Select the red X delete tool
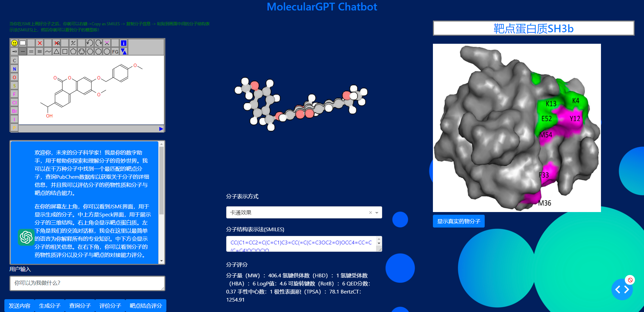644x312 pixels. click(40, 43)
